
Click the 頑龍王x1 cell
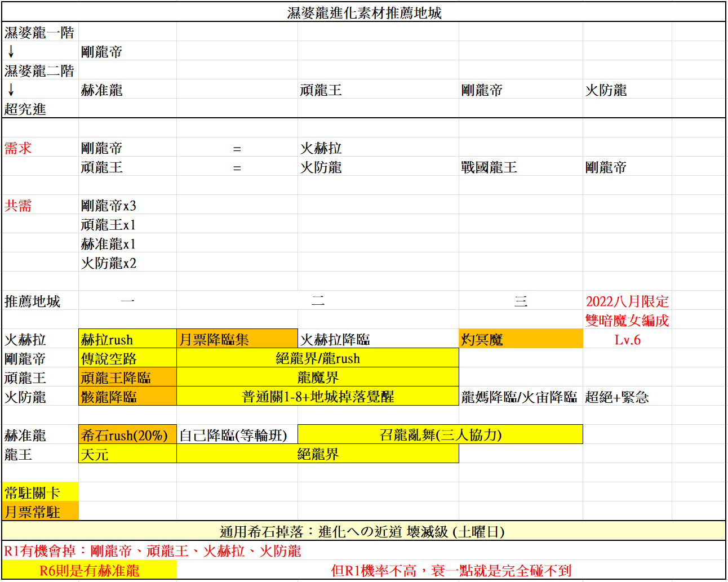click(x=127, y=224)
